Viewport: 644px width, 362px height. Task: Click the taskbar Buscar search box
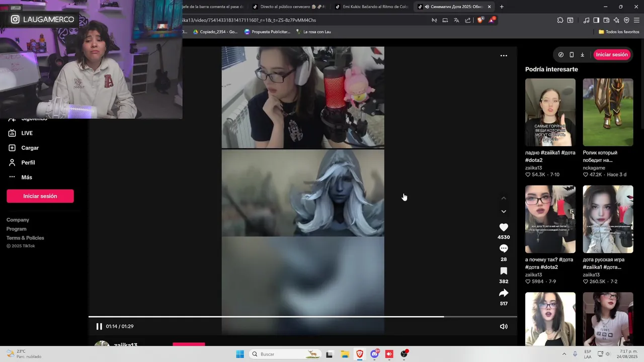tap(285, 354)
